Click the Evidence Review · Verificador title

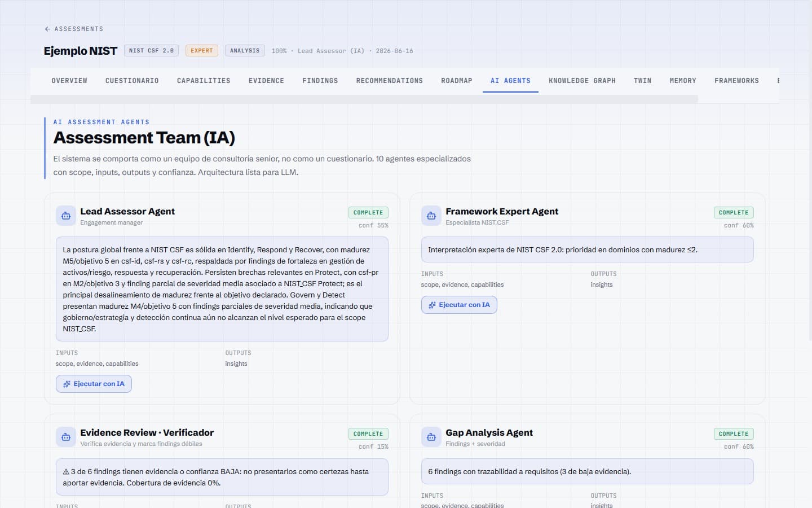[147, 433]
